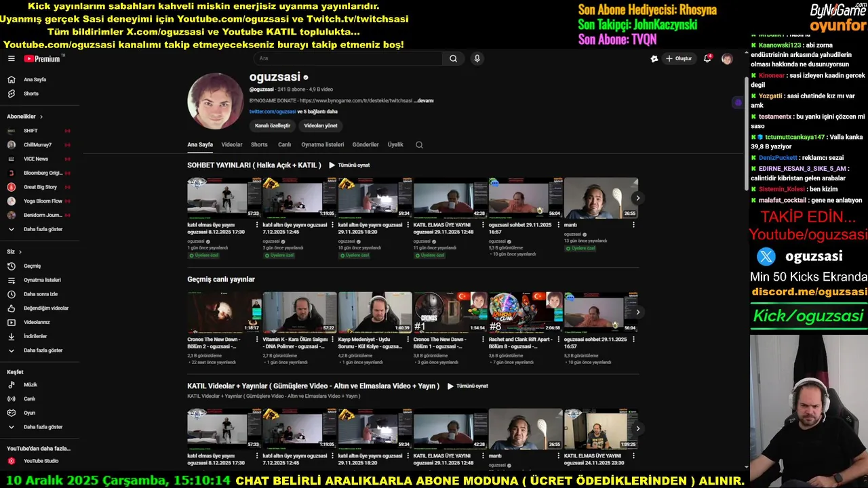Expand the Siz section chevron

click(20, 251)
